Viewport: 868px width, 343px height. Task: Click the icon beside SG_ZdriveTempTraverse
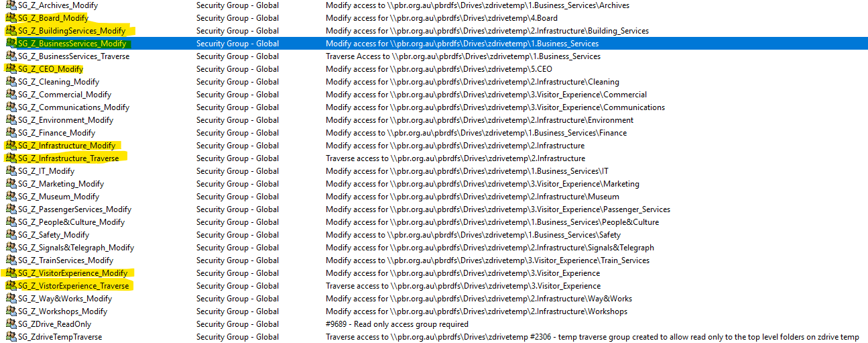pyautogui.click(x=11, y=337)
